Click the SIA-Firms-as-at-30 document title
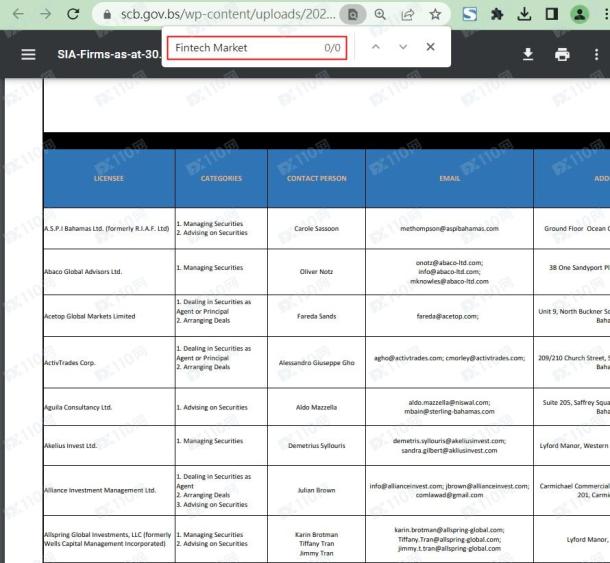The width and height of the screenshot is (610, 563). pos(109,54)
